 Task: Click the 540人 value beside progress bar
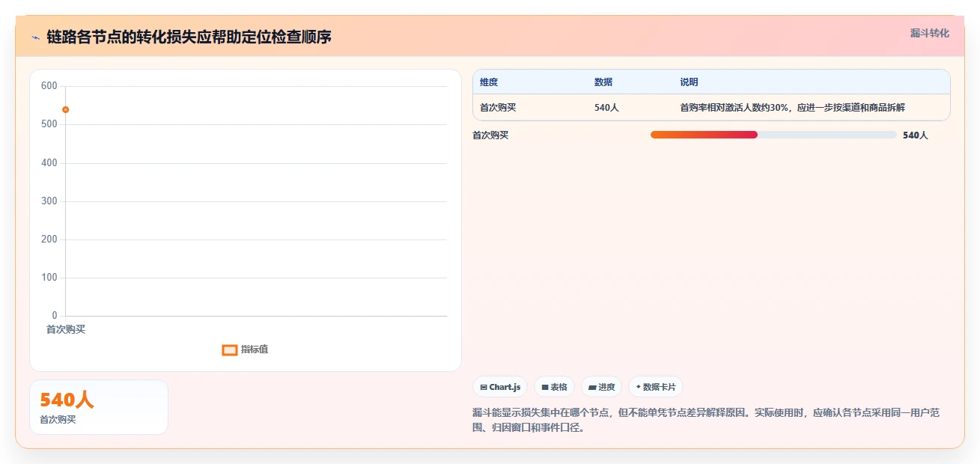pos(916,135)
